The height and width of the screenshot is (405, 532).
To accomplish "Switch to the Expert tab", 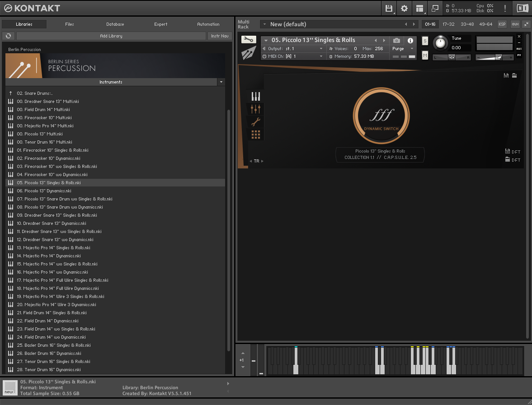I will (160, 24).
